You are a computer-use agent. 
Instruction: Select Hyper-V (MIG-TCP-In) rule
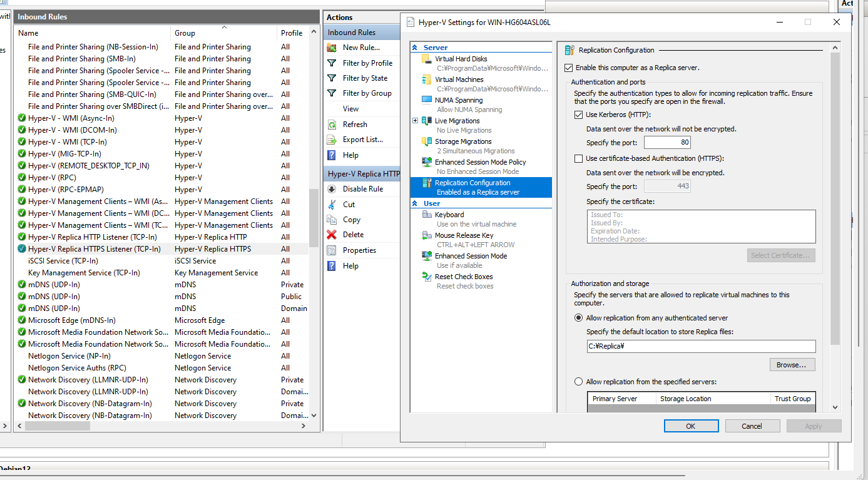pos(161,154)
